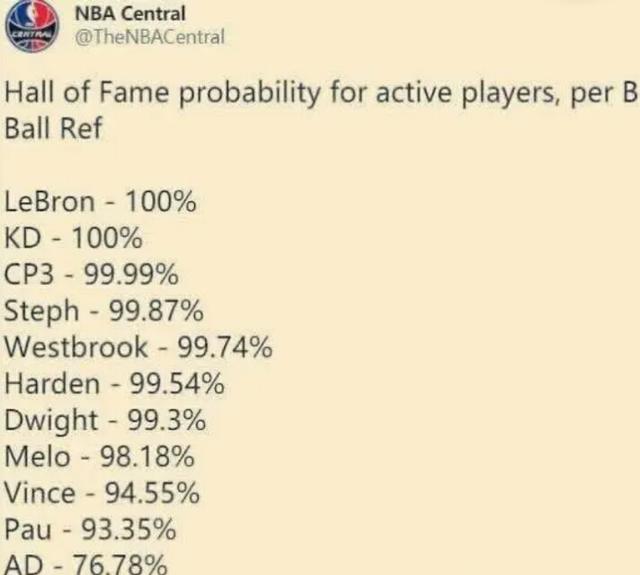Select the CP3 - 99.99% line

click(91, 274)
